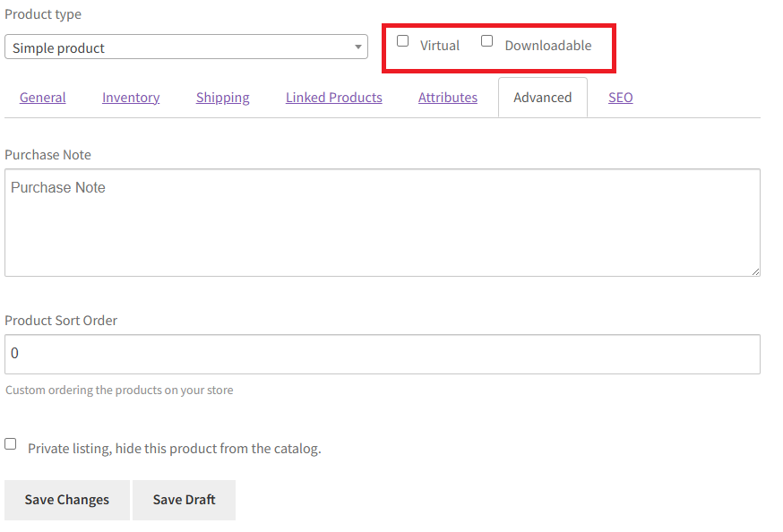Image resolution: width=783 pixels, height=532 pixels.
Task: Open the Attributes tab
Action: 448,98
